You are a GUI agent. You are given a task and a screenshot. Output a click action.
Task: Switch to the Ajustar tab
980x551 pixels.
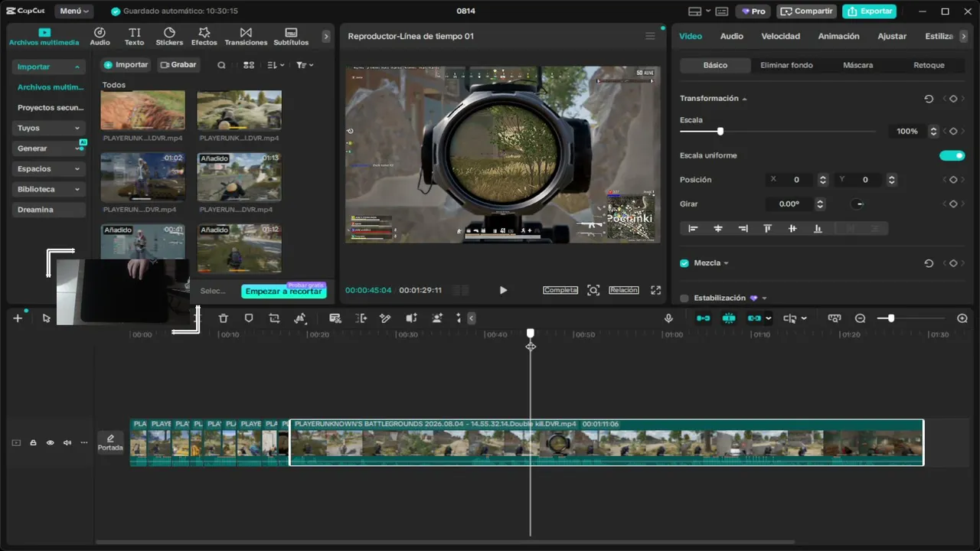892,36
